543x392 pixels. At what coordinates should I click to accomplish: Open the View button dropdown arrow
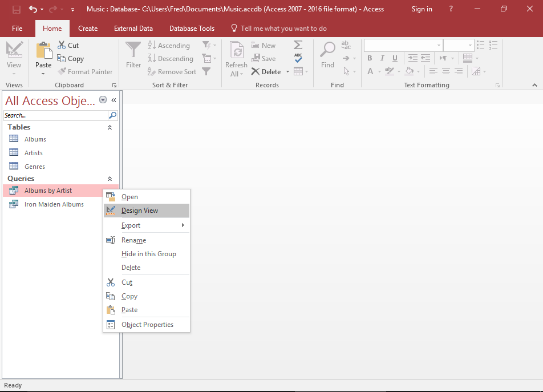click(14, 74)
